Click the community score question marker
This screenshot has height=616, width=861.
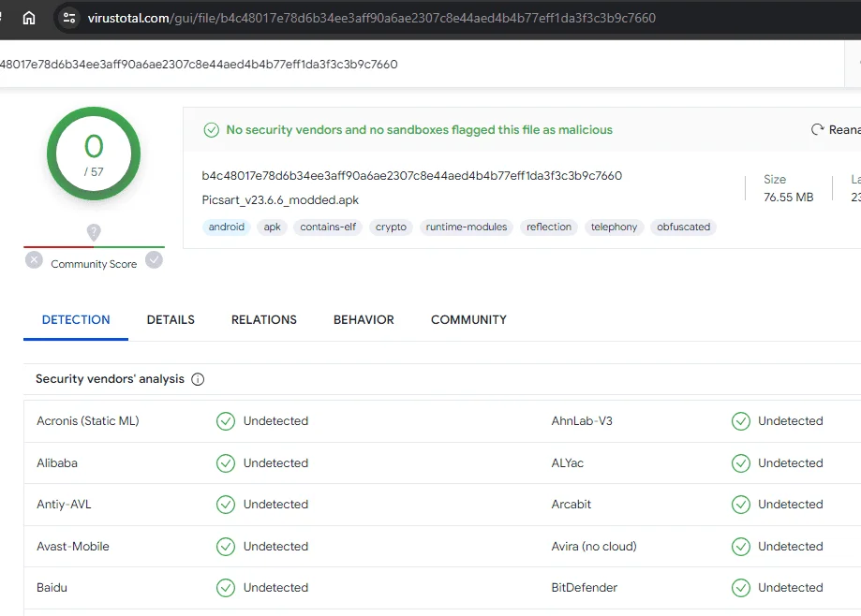(94, 232)
